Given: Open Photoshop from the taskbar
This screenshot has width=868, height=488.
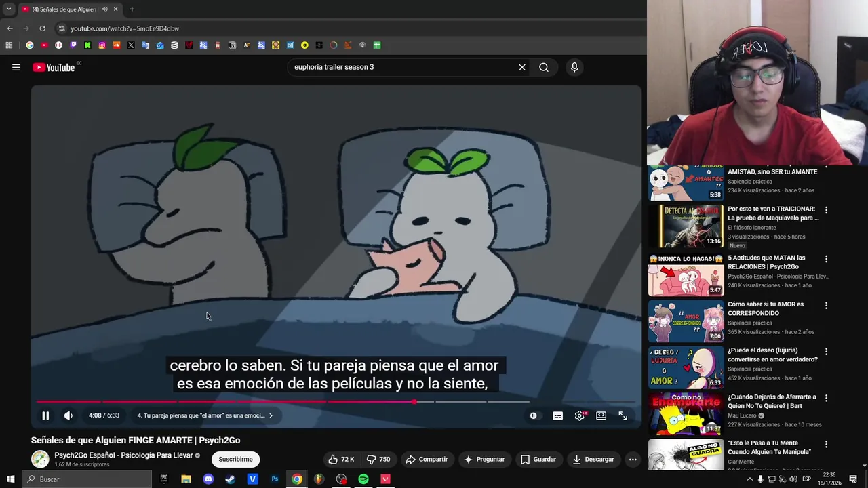Looking at the screenshot, I should tap(275, 479).
